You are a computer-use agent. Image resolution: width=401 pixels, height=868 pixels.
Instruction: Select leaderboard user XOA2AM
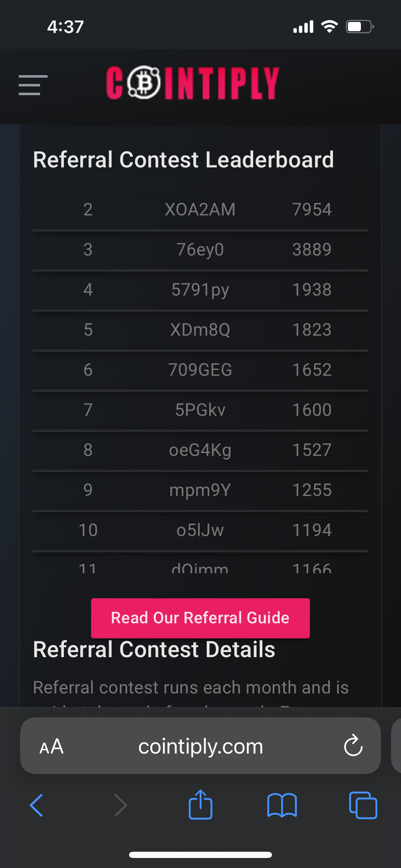coord(200,210)
